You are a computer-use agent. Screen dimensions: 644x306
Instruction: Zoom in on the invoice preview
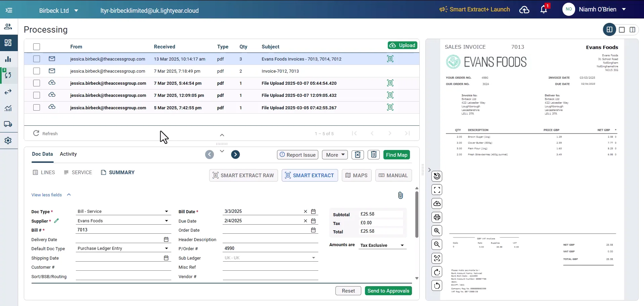coord(437,231)
